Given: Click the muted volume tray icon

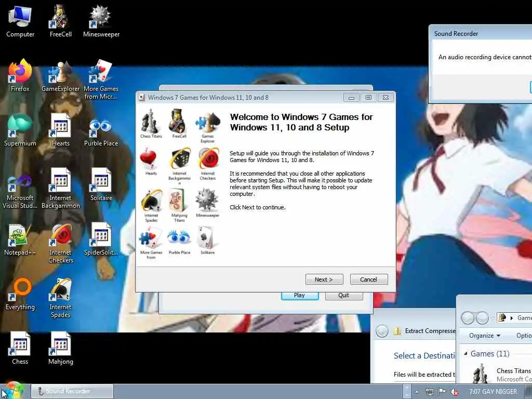Looking at the screenshot, I should pos(454,392).
